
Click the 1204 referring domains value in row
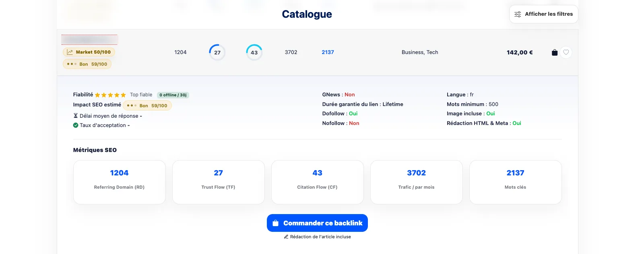coord(180,52)
